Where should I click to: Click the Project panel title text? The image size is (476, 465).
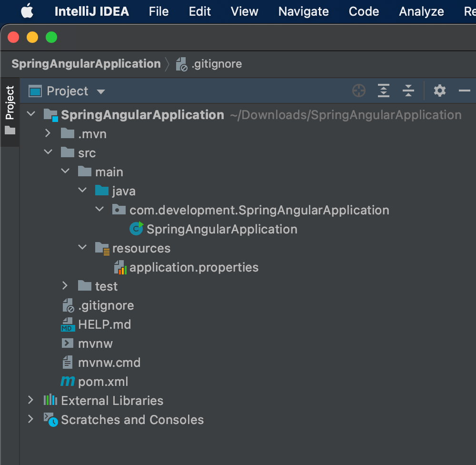[x=68, y=91]
